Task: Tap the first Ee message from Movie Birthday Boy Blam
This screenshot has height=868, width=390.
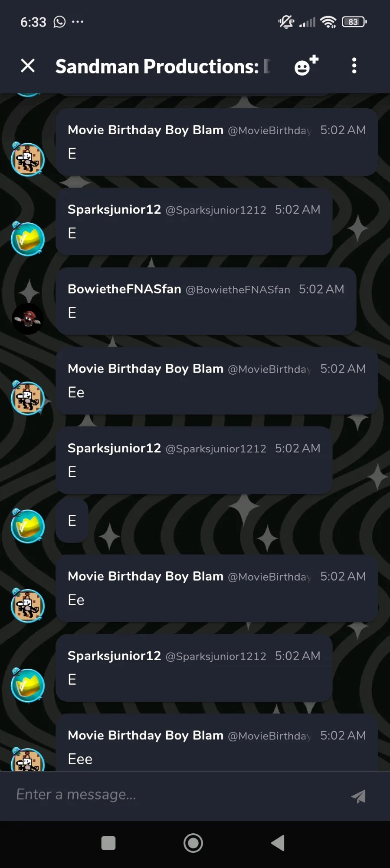Action: click(x=76, y=393)
